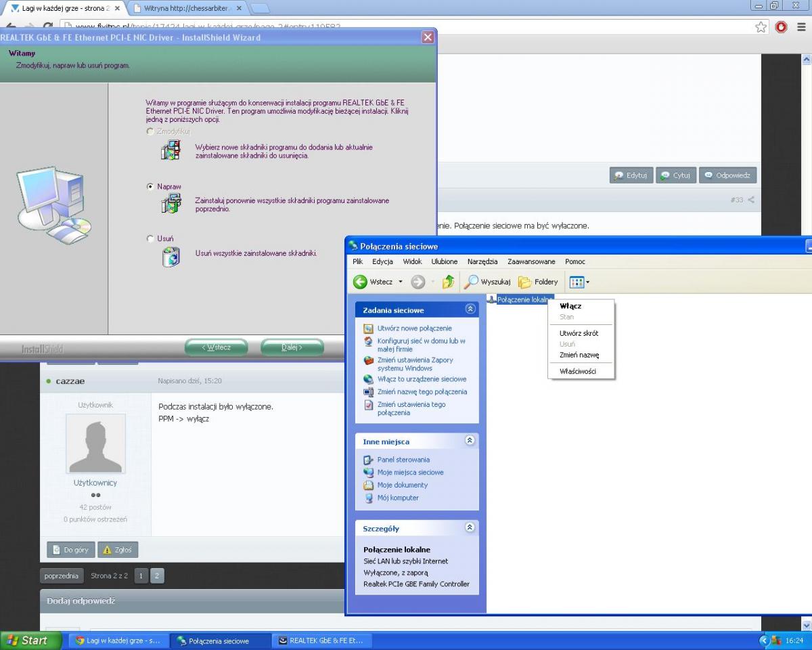Screen dimensions: 812x650
Task: Click the Zmień ustawienia tego połączenia icon
Action: (369, 405)
